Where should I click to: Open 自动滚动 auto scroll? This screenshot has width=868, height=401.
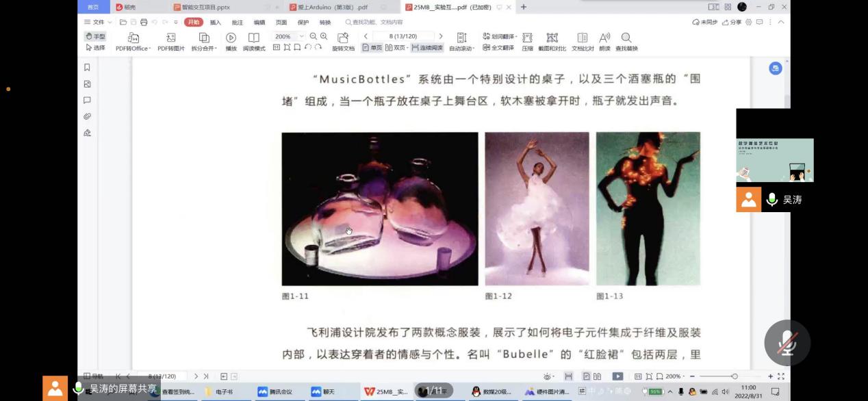click(462, 42)
